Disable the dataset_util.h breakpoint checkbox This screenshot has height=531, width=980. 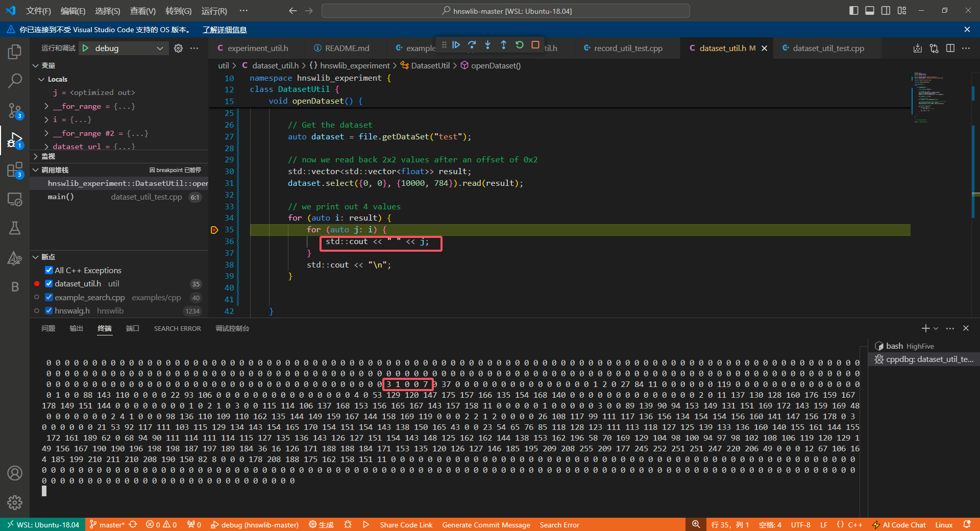tap(49, 283)
